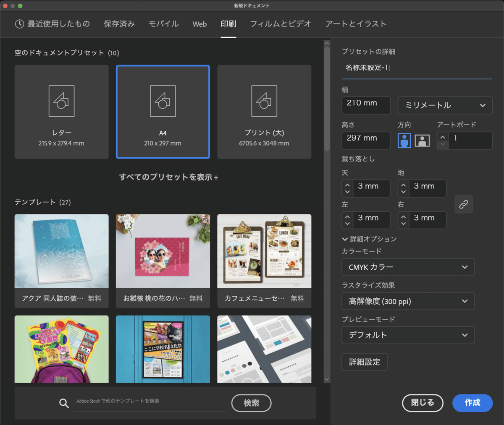Screen dimensions: 504x425
Task: Click the 閉じる button
Action: point(423,403)
